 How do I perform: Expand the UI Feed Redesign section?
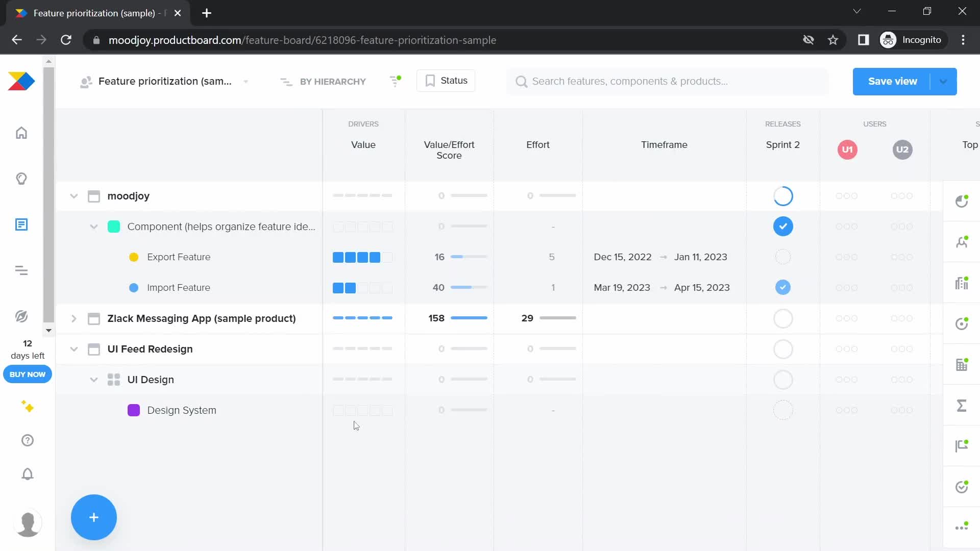point(73,348)
